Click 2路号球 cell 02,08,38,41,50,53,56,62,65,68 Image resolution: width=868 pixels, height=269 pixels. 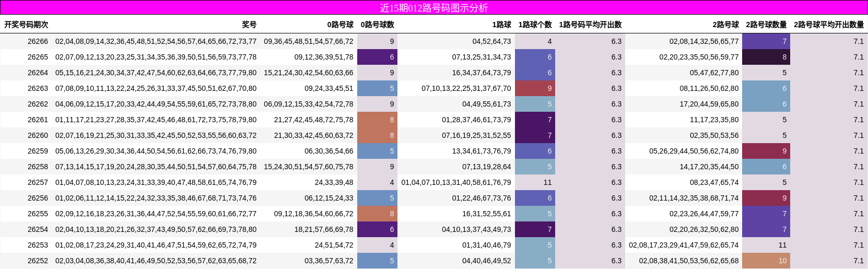[x=689, y=261]
